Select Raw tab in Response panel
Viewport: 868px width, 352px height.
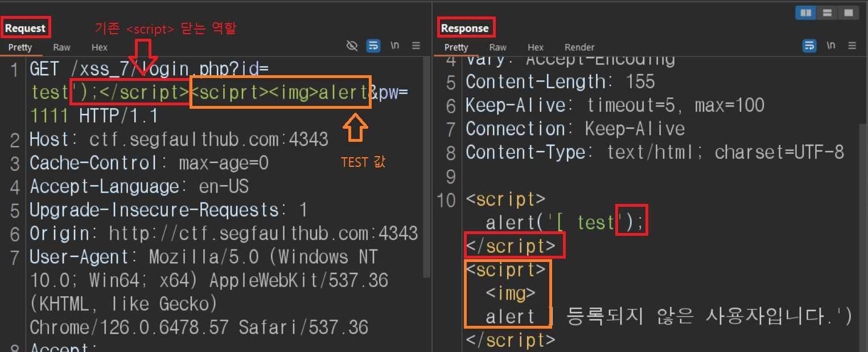pyautogui.click(x=498, y=47)
